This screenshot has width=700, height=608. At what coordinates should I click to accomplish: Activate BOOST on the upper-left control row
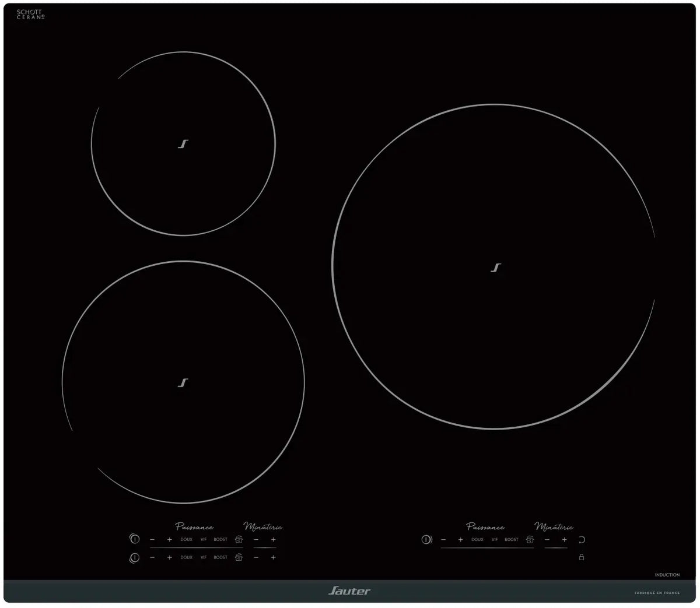[x=220, y=540]
